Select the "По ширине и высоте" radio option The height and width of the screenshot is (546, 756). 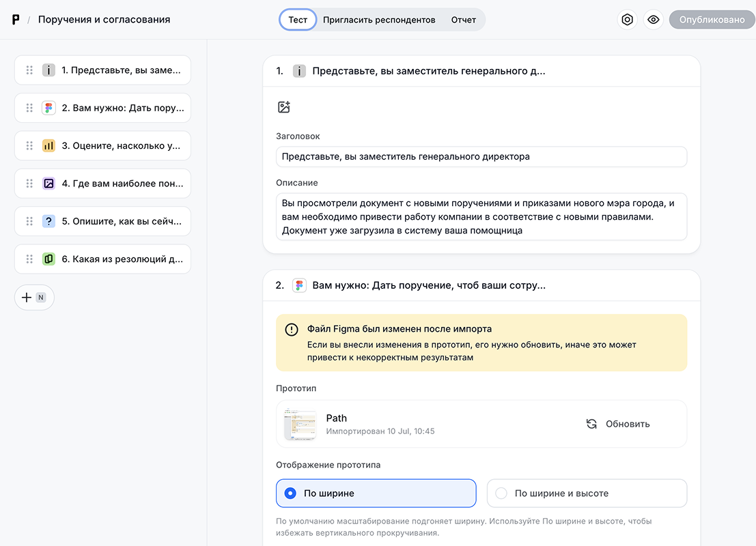click(x=501, y=493)
